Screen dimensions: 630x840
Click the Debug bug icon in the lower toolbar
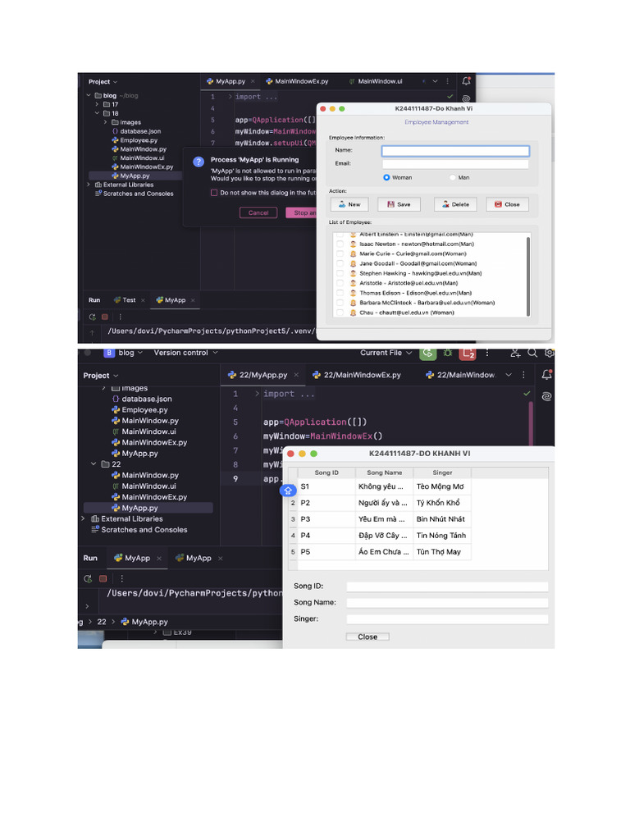click(x=448, y=353)
